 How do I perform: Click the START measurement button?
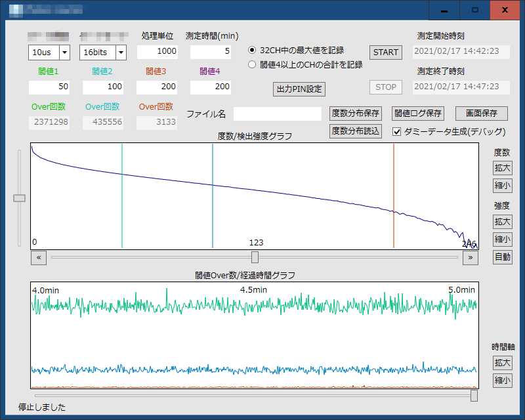pyautogui.click(x=385, y=52)
